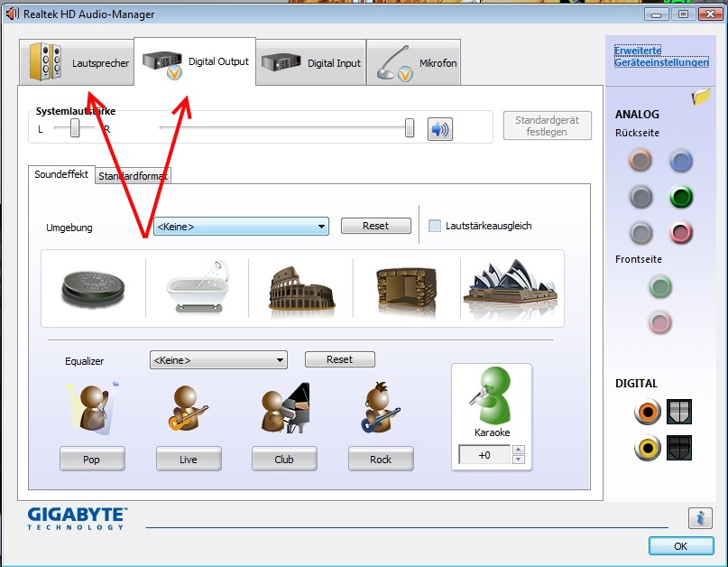Screen dimensions: 728x567
Task: Click the Pop preset button
Action: coord(92,460)
